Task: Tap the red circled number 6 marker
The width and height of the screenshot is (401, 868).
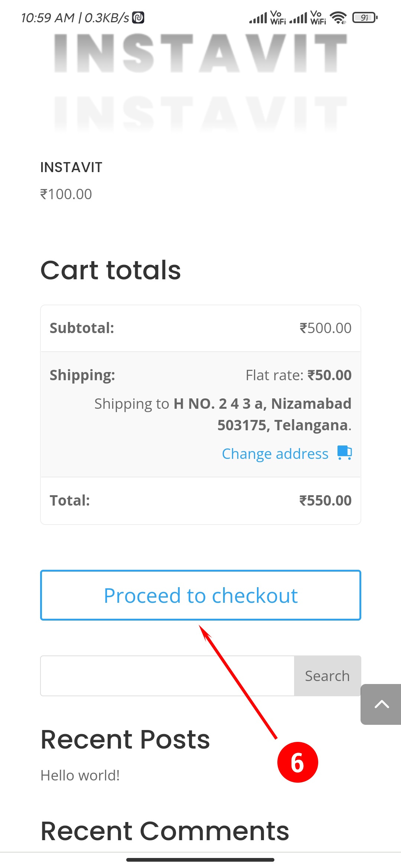Action: pyautogui.click(x=297, y=762)
